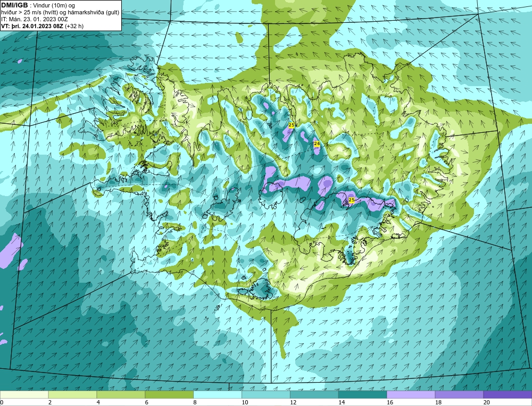
Task: Click the legend scale value 18
Action: 438,402
